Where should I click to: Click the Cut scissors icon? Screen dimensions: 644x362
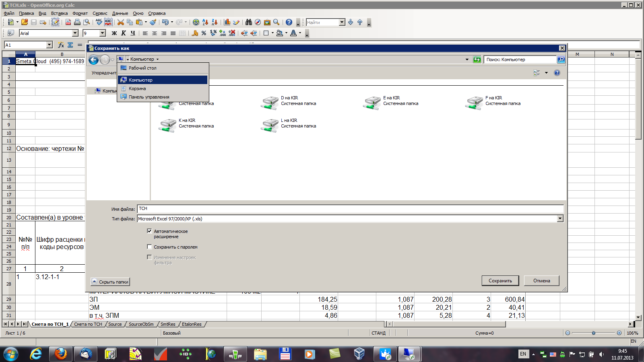pos(120,22)
